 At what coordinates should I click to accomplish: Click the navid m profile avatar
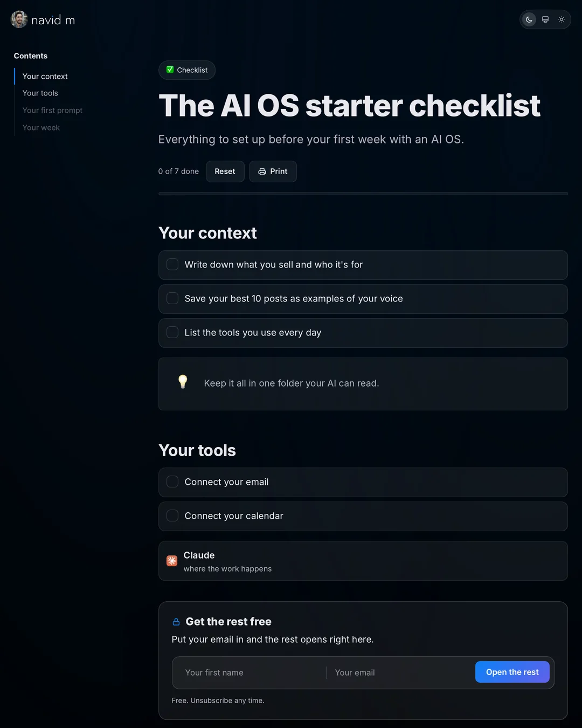pos(19,19)
